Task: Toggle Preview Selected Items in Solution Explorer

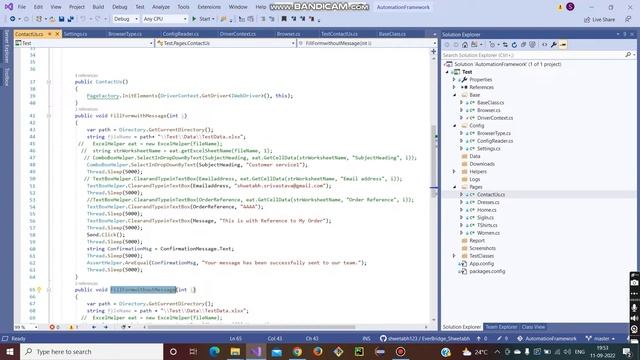Action: (563, 45)
